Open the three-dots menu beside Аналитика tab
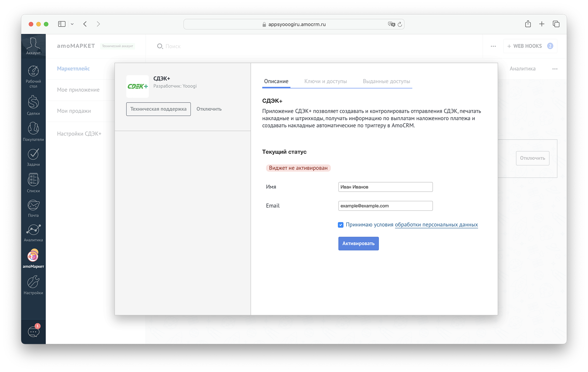Screen dimensions: 588x372 point(554,69)
